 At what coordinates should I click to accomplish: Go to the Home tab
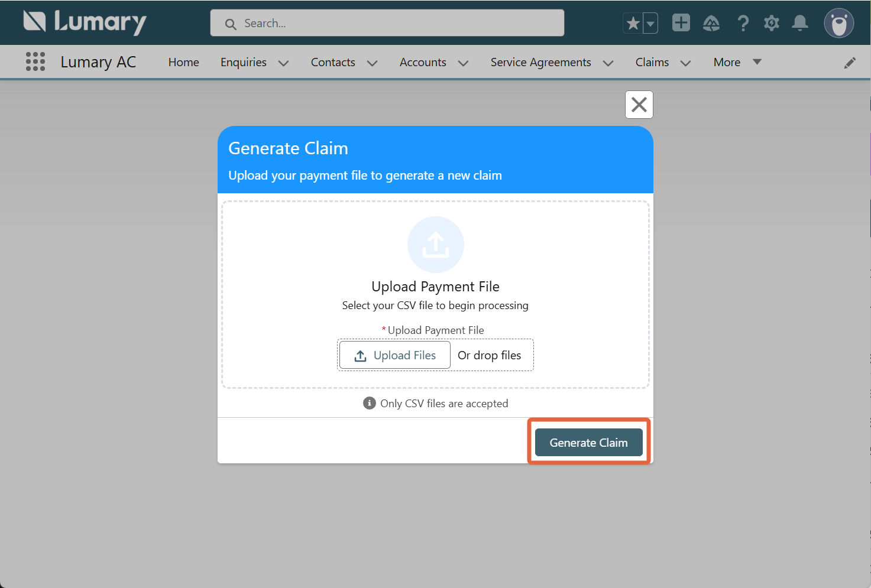183,63
